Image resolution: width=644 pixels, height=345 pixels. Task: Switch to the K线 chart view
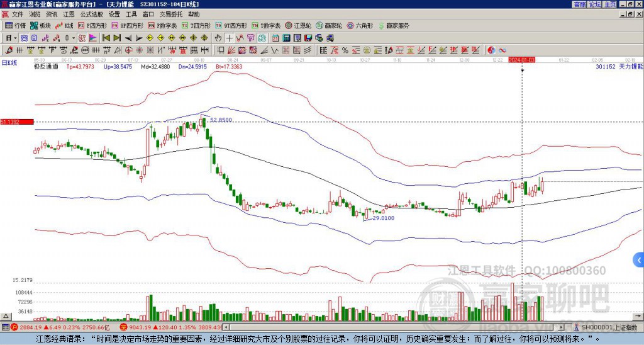(64, 25)
